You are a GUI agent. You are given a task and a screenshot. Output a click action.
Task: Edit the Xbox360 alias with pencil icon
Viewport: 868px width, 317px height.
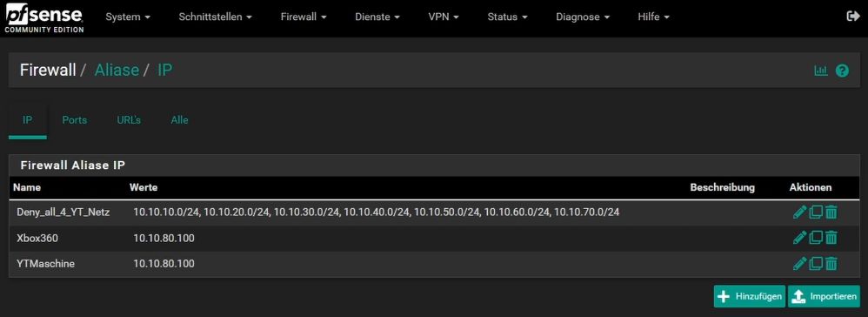click(x=799, y=238)
